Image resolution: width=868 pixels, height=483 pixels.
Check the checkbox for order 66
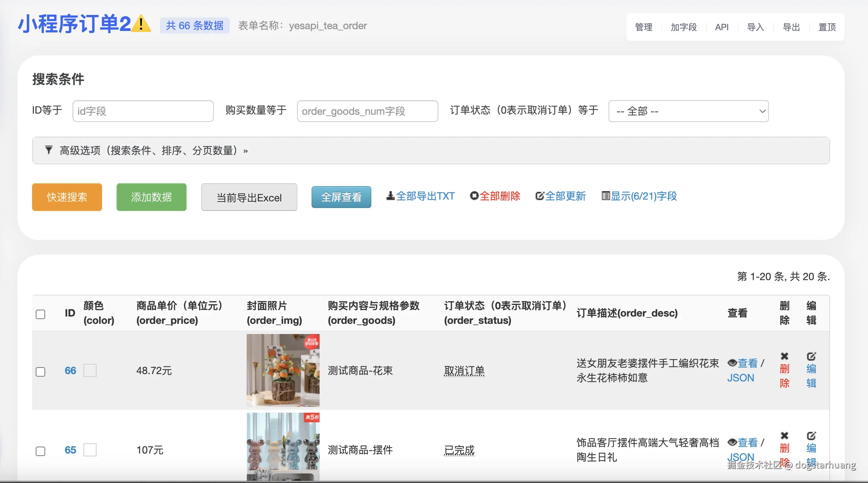(40, 372)
